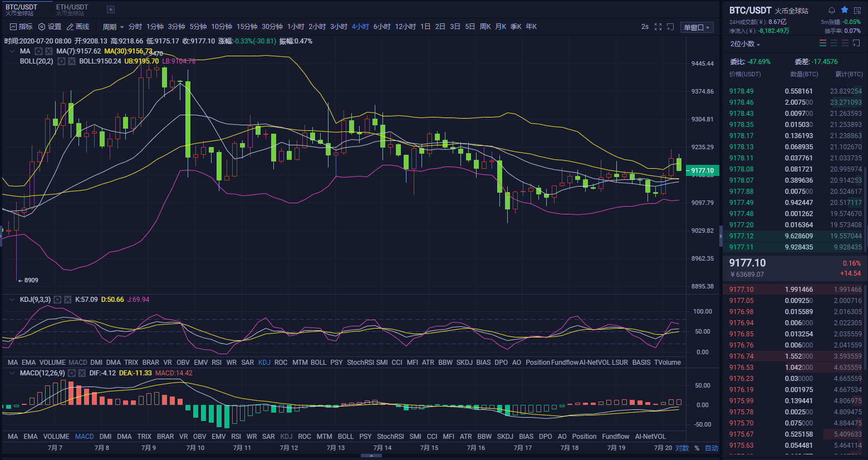Toggle 自动 auto scale

712,448
